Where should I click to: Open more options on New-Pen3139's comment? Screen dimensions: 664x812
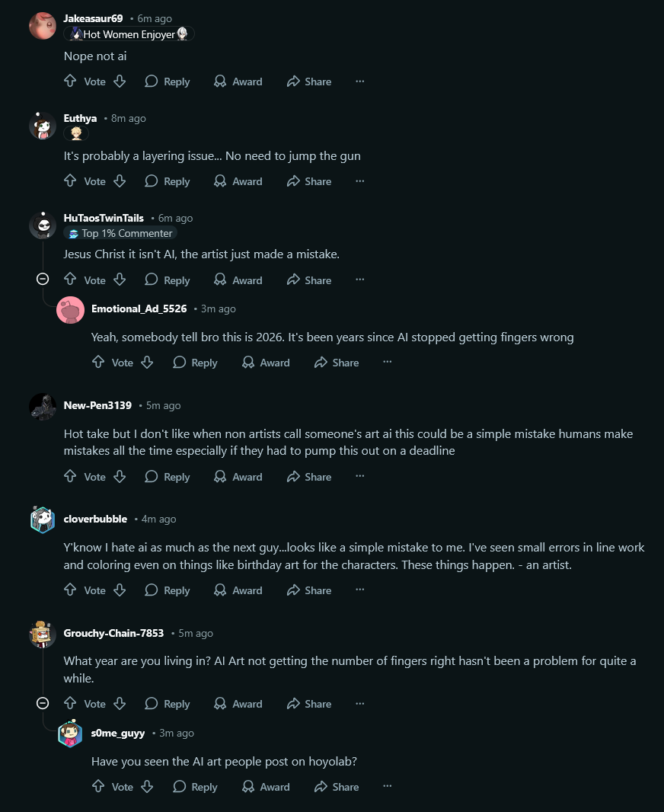(x=360, y=477)
